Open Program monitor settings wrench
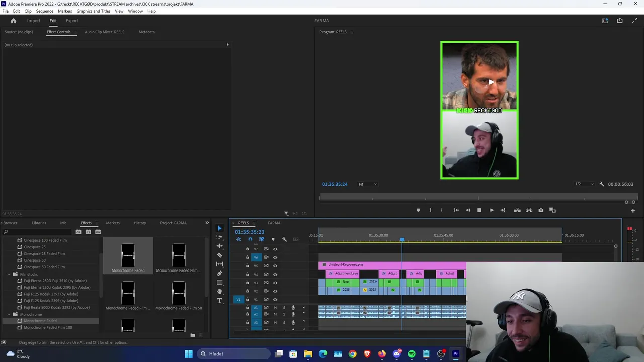644x362 pixels. [602, 184]
